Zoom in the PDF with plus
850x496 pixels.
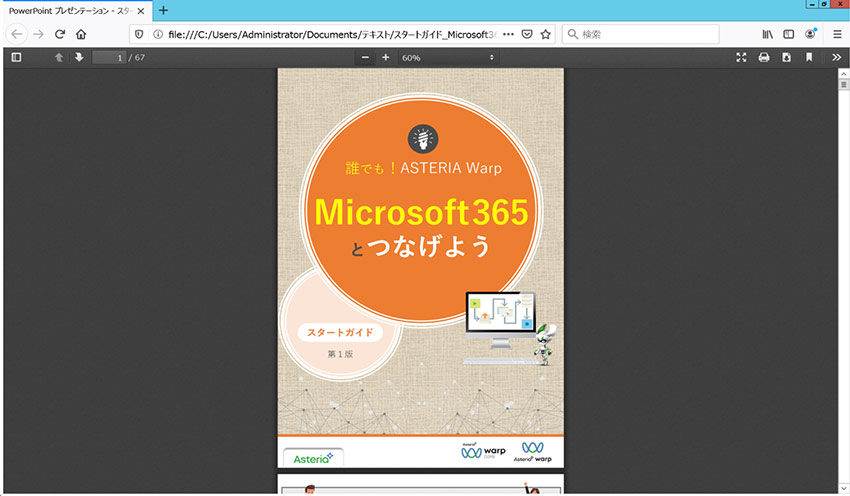click(x=385, y=57)
